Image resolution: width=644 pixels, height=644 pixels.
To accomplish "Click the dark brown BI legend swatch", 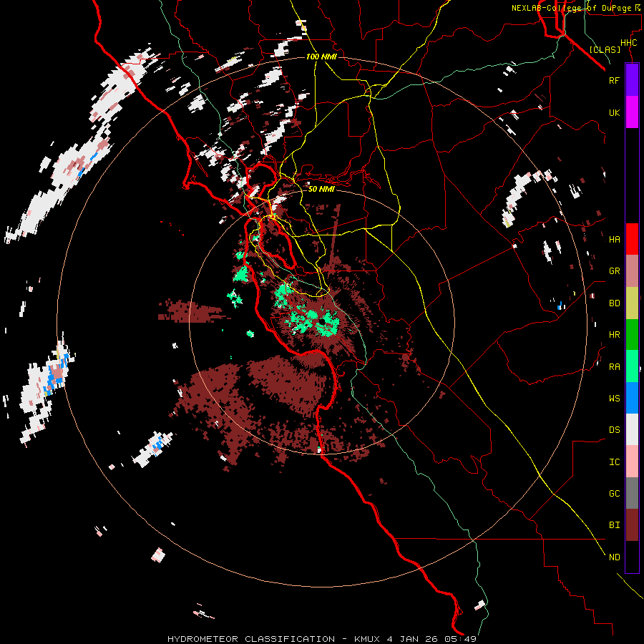I will coord(632,525).
